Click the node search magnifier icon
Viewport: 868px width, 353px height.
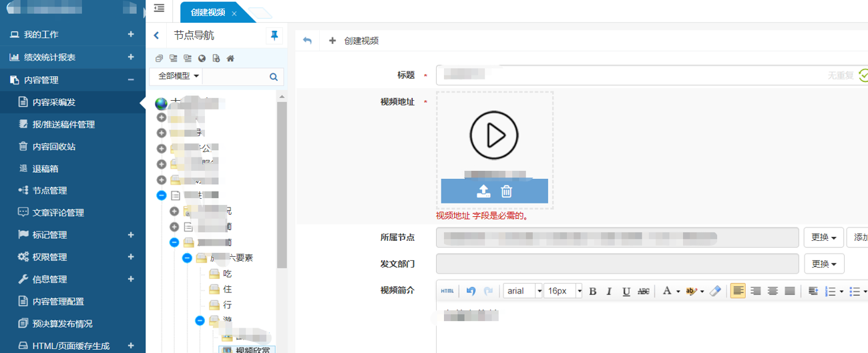click(x=273, y=77)
